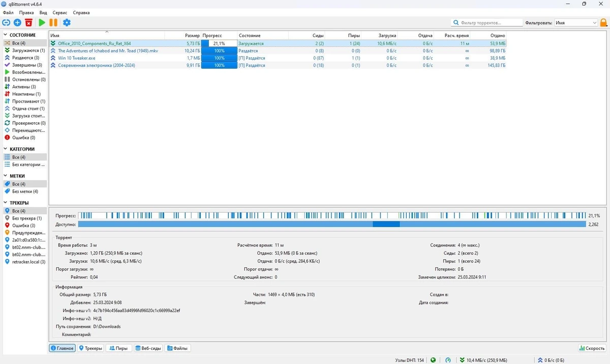Switch to the Трекеры tab
610x364 pixels.
pos(90,348)
